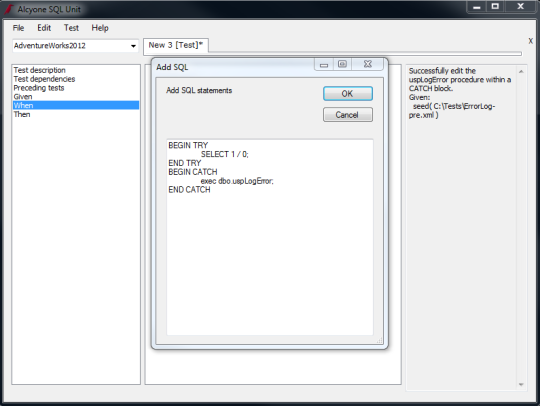This screenshot has height=406, width=540.
Task: Close the Add SQL dialog
Action: click(367, 64)
